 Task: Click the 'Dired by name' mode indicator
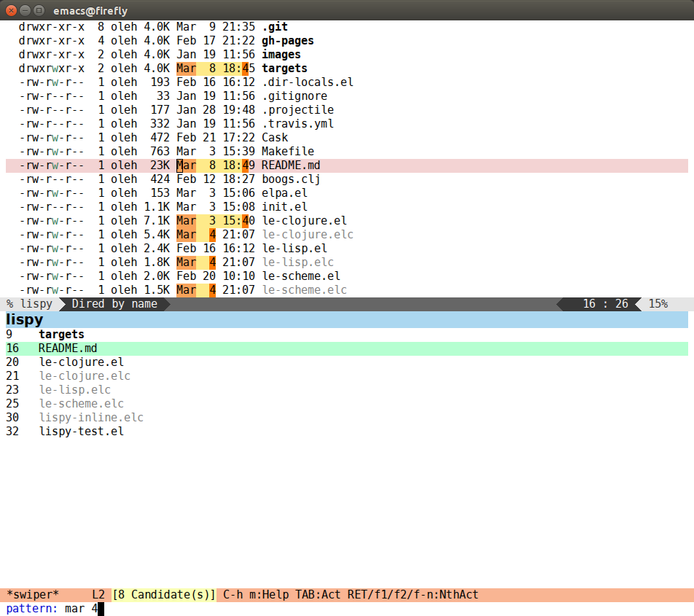tap(114, 304)
